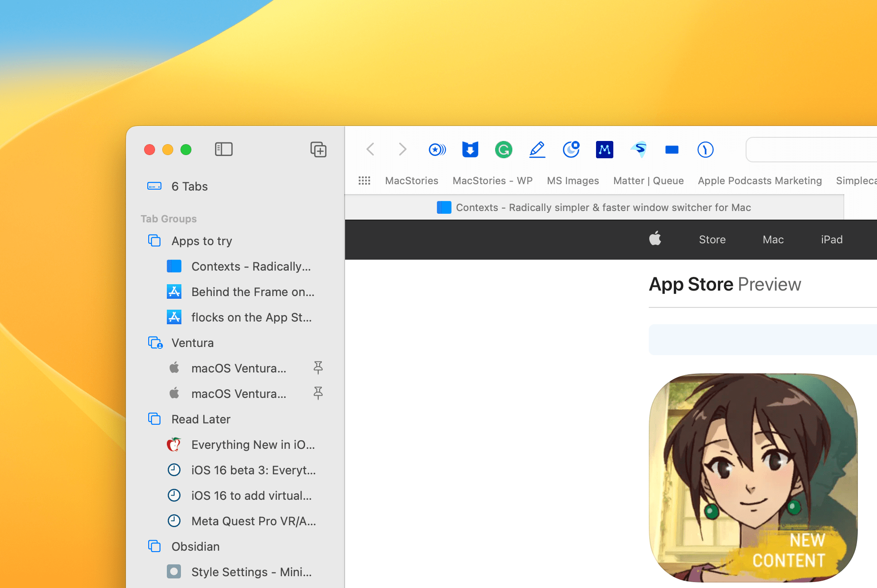The height and width of the screenshot is (588, 877).
Task: Click the App Store Preview heading
Action: 725,284
